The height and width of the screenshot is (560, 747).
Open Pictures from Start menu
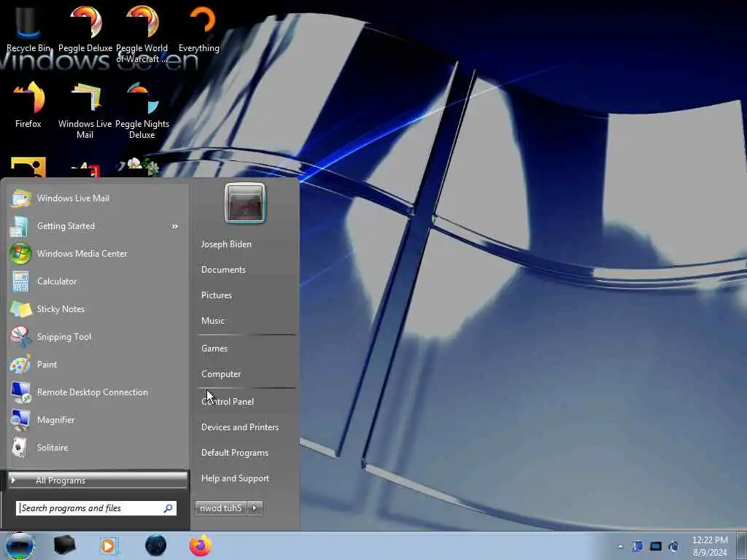[x=217, y=295]
